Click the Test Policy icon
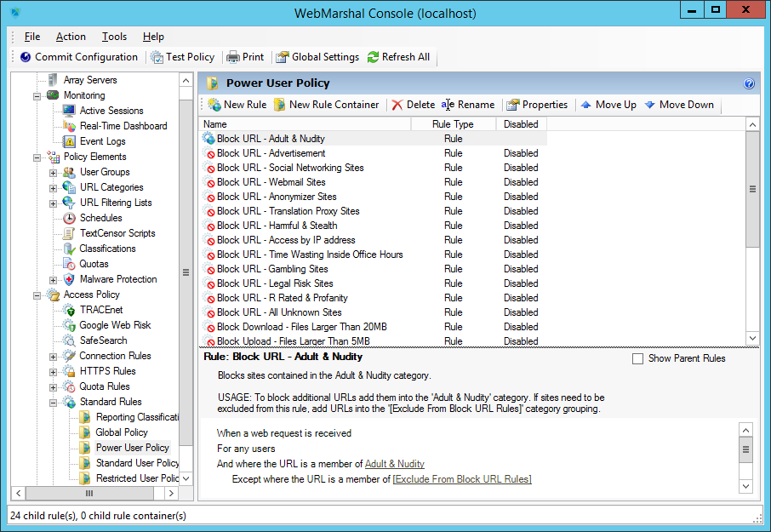The height and width of the screenshot is (532, 771). coord(157,57)
